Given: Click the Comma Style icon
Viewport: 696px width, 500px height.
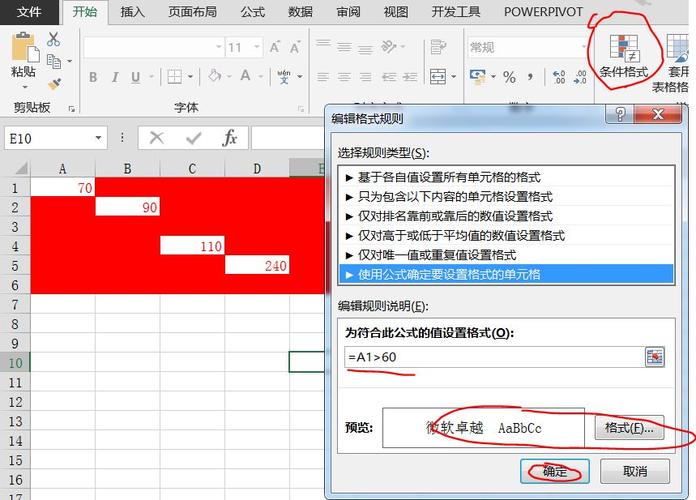Looking at the screenshot, I should (x=530, y=77).
